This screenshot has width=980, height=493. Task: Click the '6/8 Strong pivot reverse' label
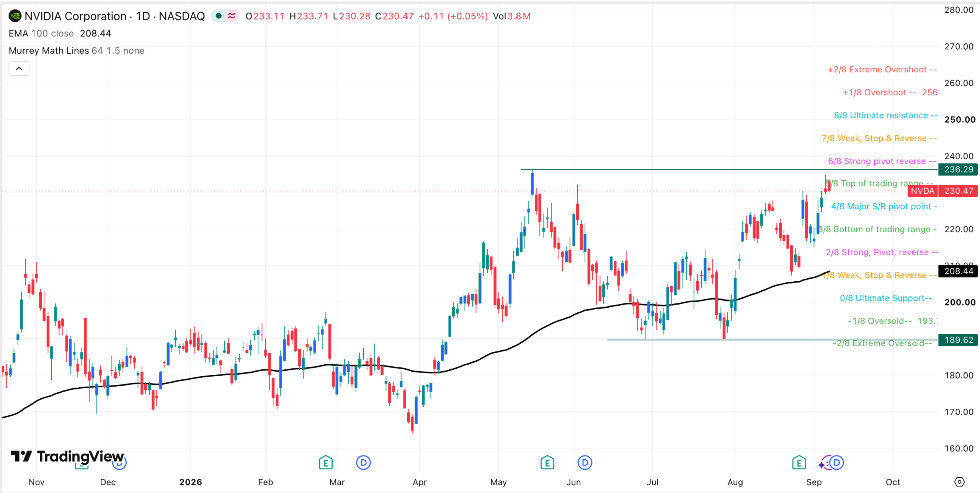click(x=882, y=161)
